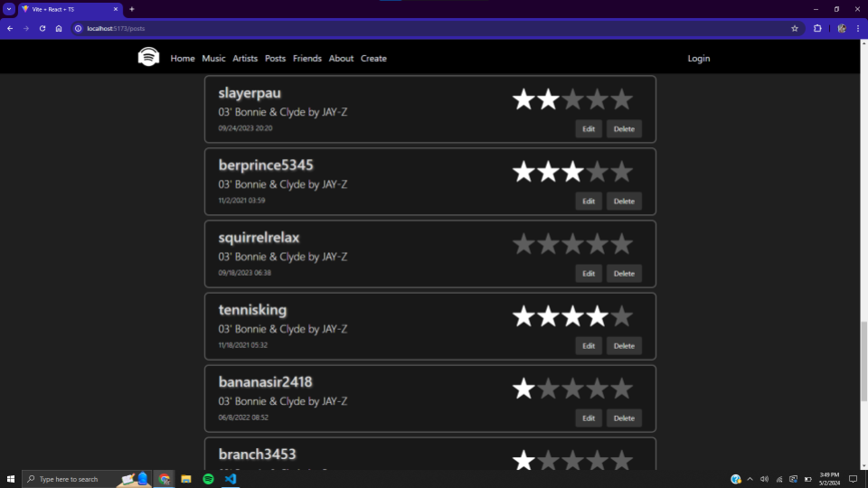Set squirrelrelax rating to fifth star
The height and width of the screenshot is (488, 868).
pos(622,244)
